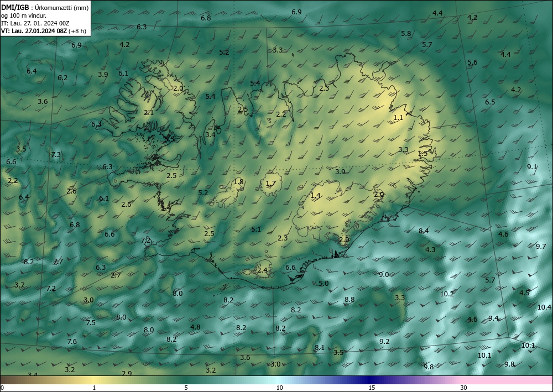The height and width of the screenshot is (392, 553).
Task: Click the 10.2 precipitation value
Action: (447, 294)
